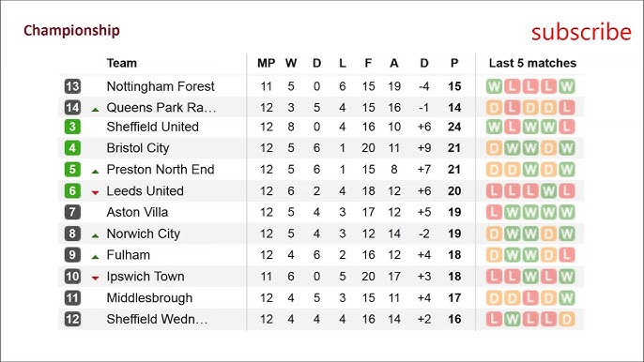Click last D result icon for Sheffield Wednesday
Image resolution: width=644 pixels, height=362 pixels.
point(567,319)
